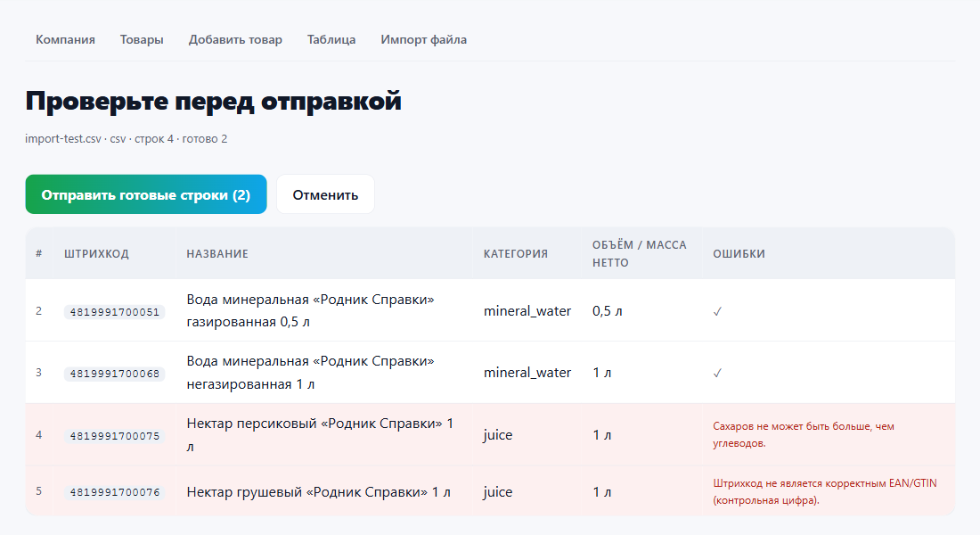Click the 1 л volume for Нектар персиковый
This screenshot has width=980, height=535.
602,435
